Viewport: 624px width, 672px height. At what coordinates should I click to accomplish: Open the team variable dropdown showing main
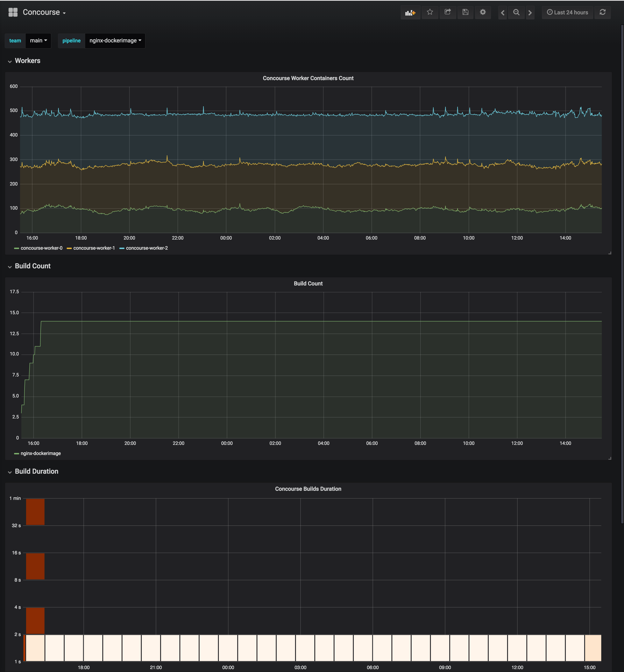[x=38, y=40]
